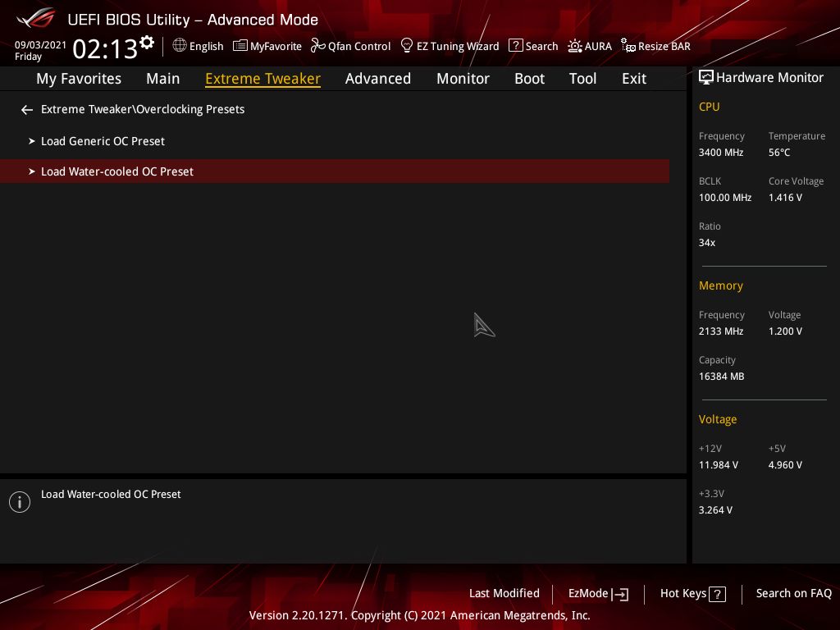Select the Extreme Tweaker tab
This screenshot has height=630, width=840.
click(262, 79)
